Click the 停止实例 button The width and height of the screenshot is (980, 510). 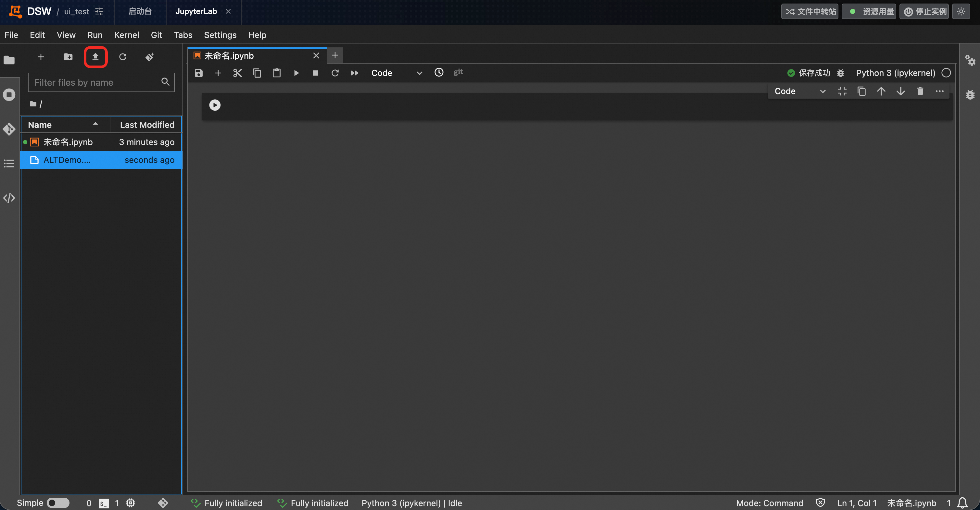[924, 11]
